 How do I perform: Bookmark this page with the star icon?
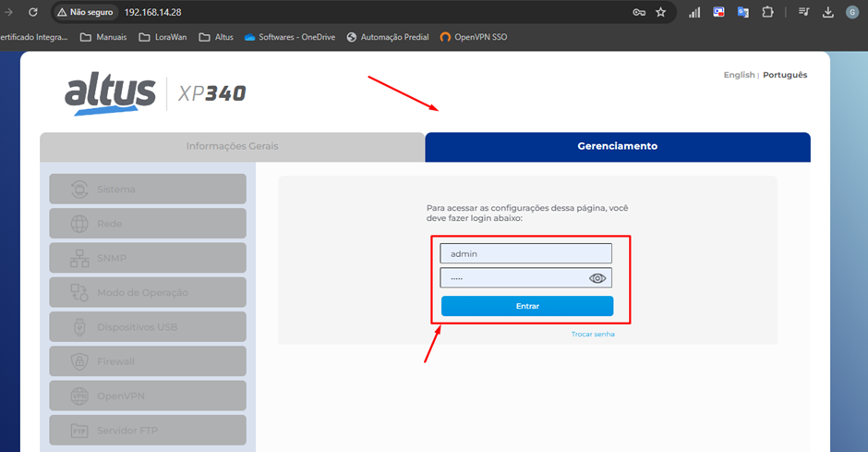click(x=661, y=13)
